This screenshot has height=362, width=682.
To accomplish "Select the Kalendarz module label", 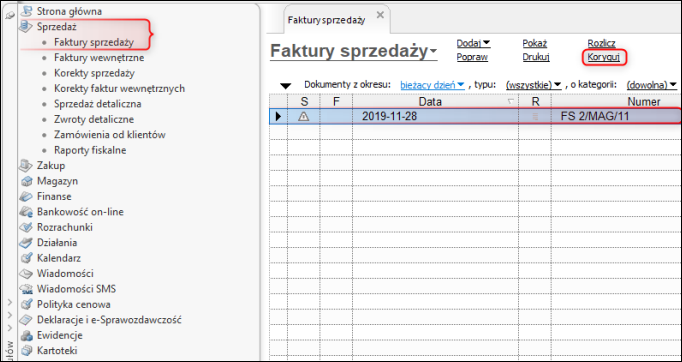I will pyautogui.click(x=59, y=258).
